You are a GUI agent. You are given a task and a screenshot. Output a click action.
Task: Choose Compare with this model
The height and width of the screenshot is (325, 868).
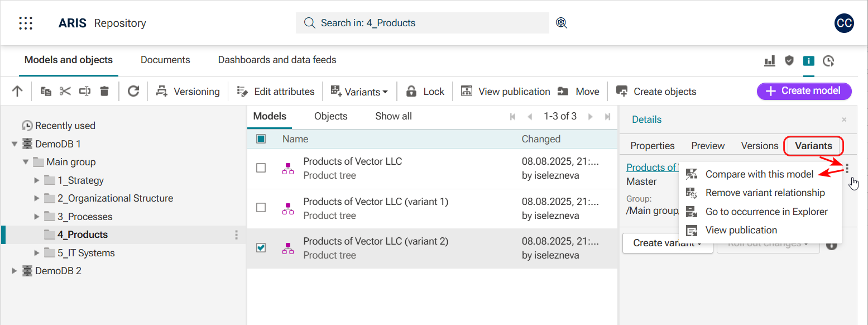tap(759, 174)
